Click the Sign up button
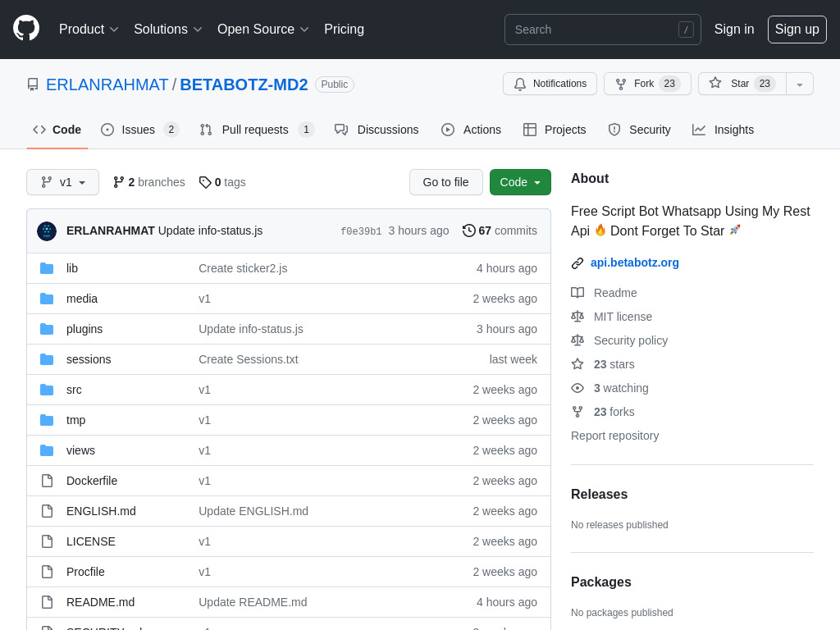 click(797, 30)
